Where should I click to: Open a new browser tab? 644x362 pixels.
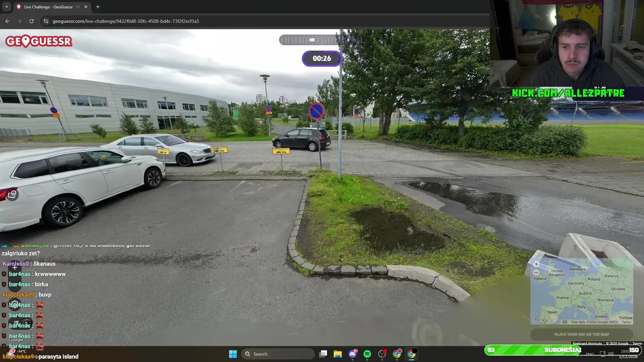pos(98,7)
